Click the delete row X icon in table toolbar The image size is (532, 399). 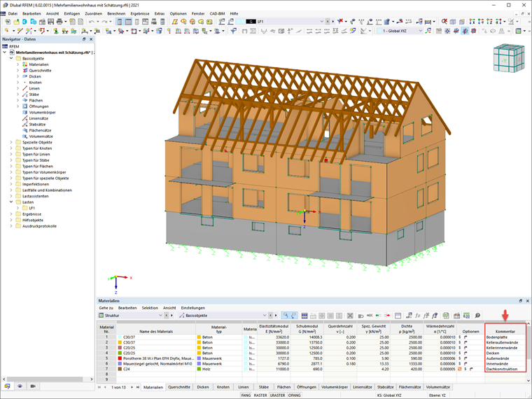coord(350,316)
